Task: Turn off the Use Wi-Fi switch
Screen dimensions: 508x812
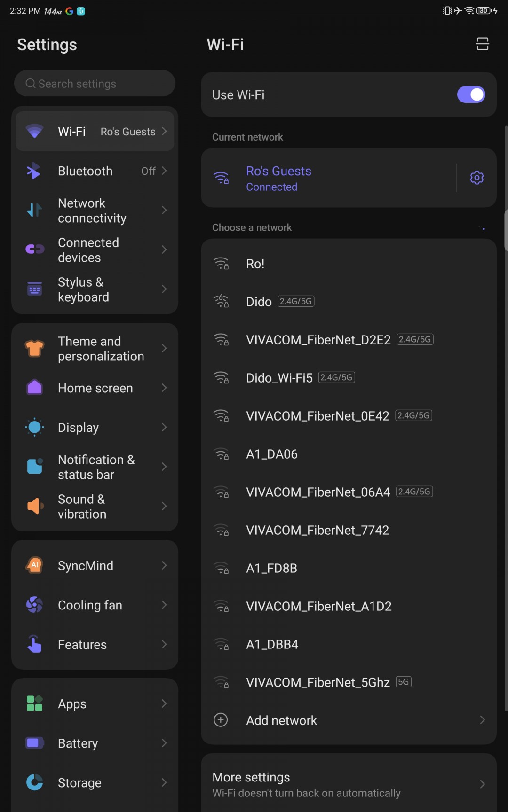Action: (471, 94)
